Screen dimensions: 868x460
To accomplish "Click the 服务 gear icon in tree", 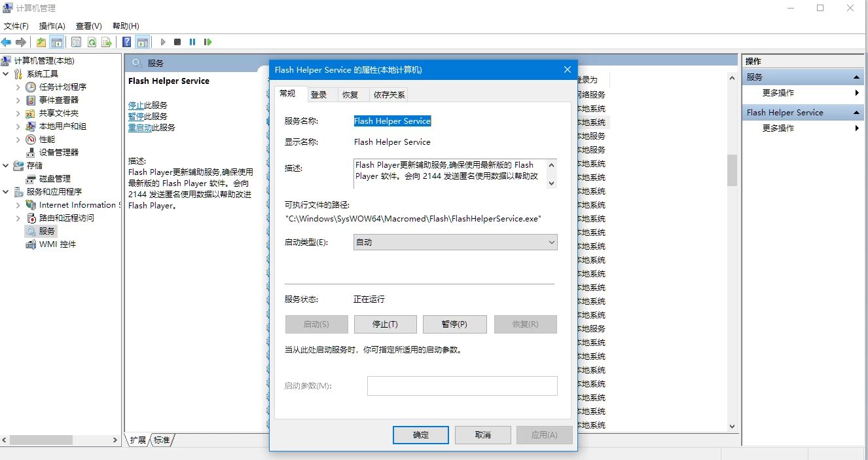I will click(31, 231).
